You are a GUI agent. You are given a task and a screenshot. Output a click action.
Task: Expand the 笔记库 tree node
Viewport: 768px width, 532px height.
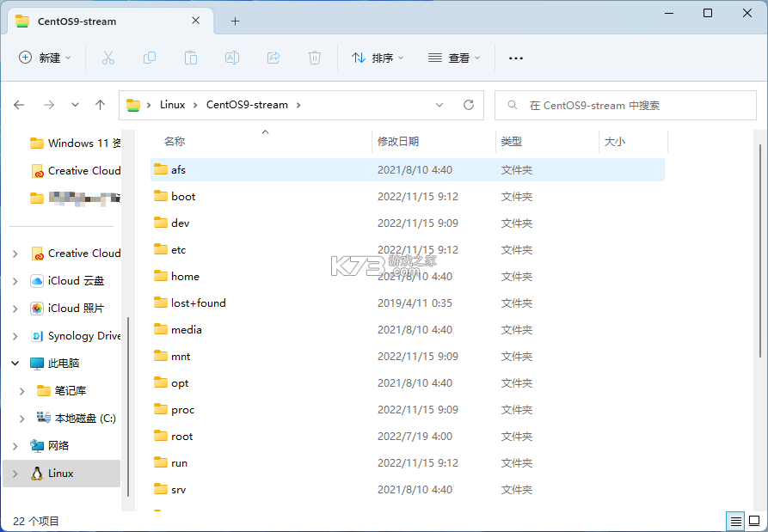[22, 390]
